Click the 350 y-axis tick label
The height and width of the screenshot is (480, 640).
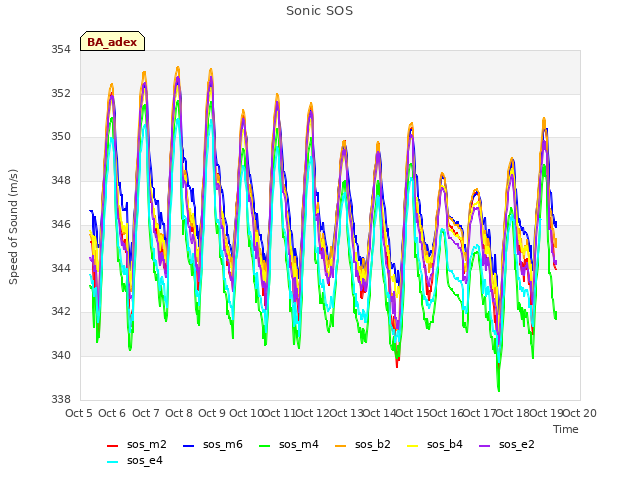pos(61,137)
